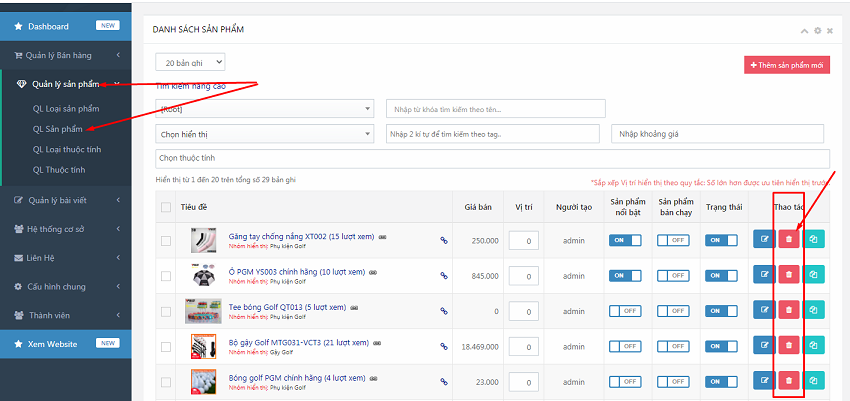Screen dimensions: 850x401
Task: Click Thêm sản phẩm mới button
Action: pos(786,65)
